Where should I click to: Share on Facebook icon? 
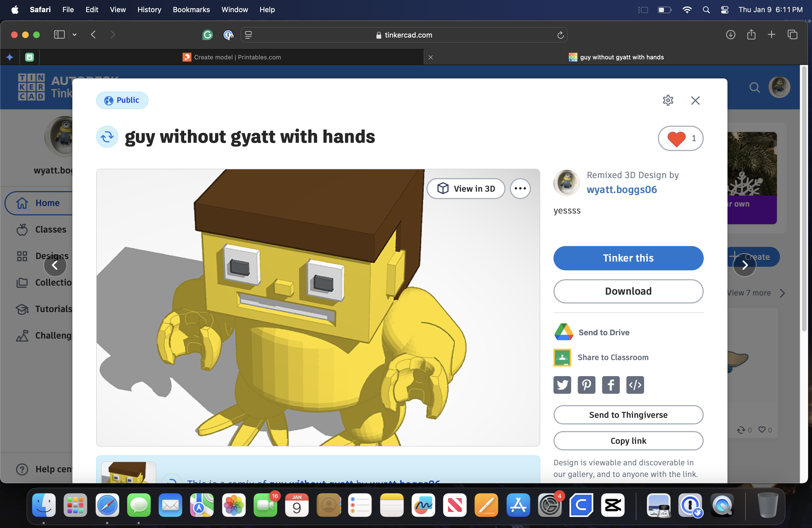[x=611, y=385]
